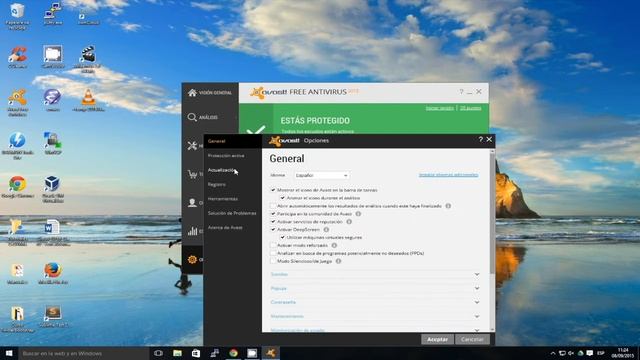Open File Explorer from taskbar
This screenshot has height=360, width=640.
(177, 353)
